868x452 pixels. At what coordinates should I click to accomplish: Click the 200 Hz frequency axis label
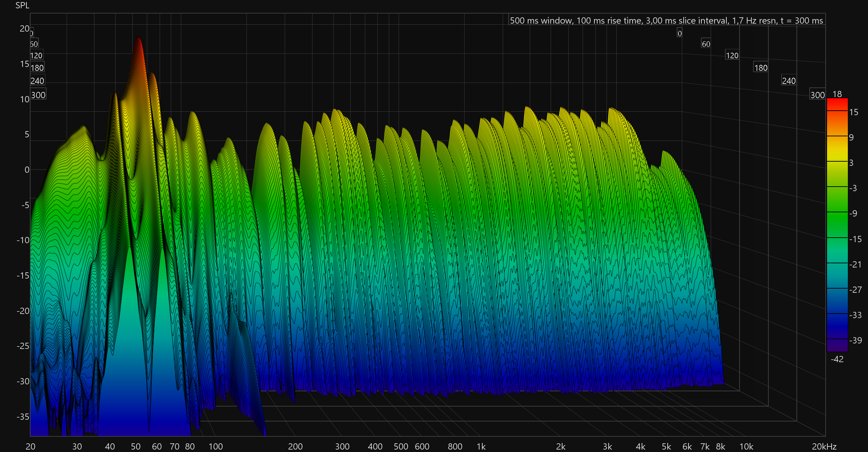pyautogui.click(x=295, y=446)
